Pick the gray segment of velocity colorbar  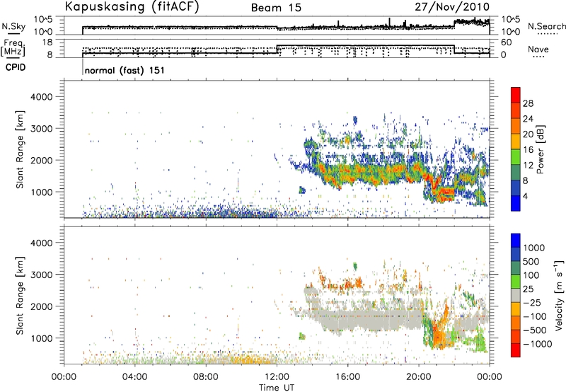click(x=516, y=295)
